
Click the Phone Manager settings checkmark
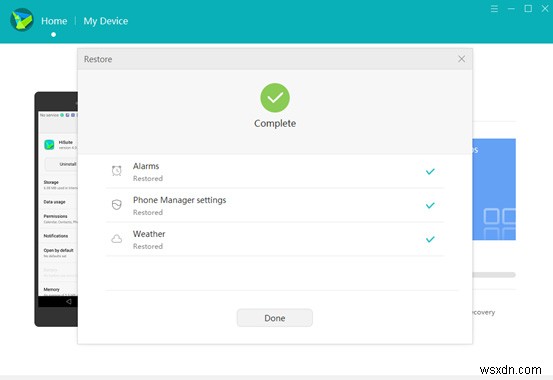430,205
